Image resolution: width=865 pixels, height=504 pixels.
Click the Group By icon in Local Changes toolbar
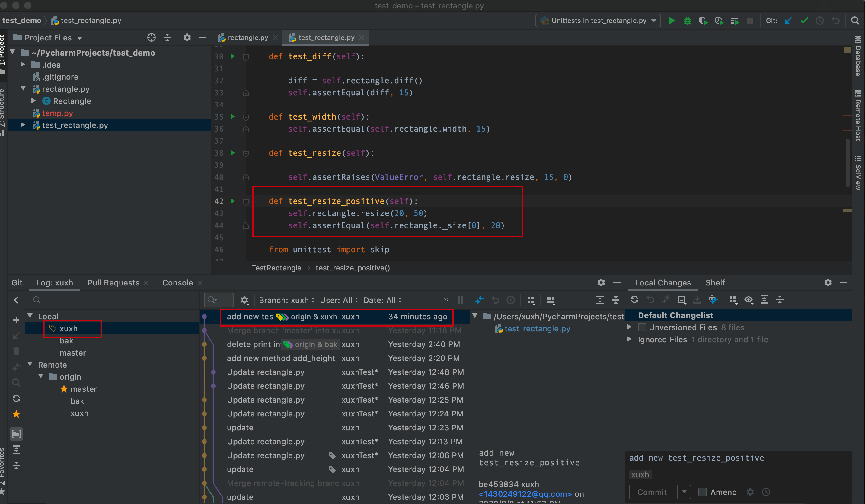733,300
